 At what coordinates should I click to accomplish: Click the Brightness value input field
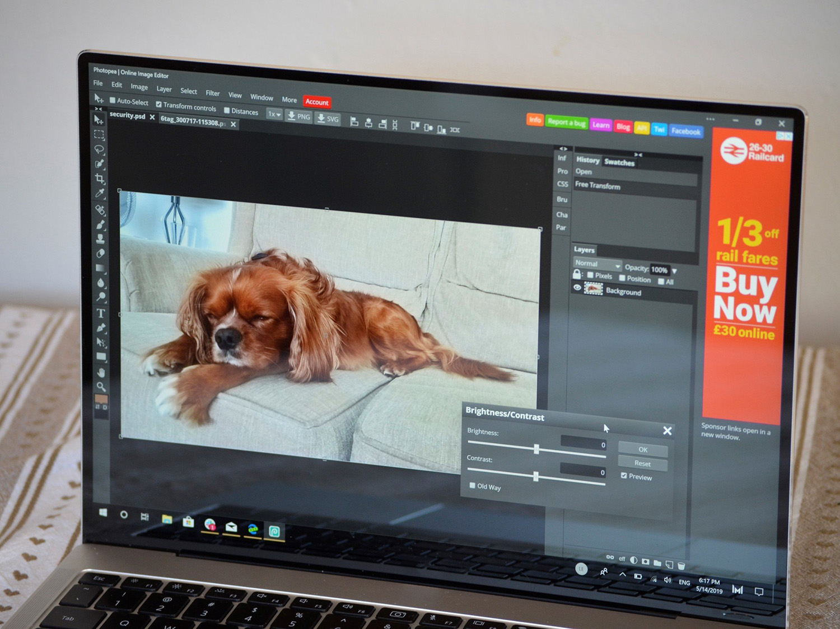pyautogui.click(x=584, y=444)
